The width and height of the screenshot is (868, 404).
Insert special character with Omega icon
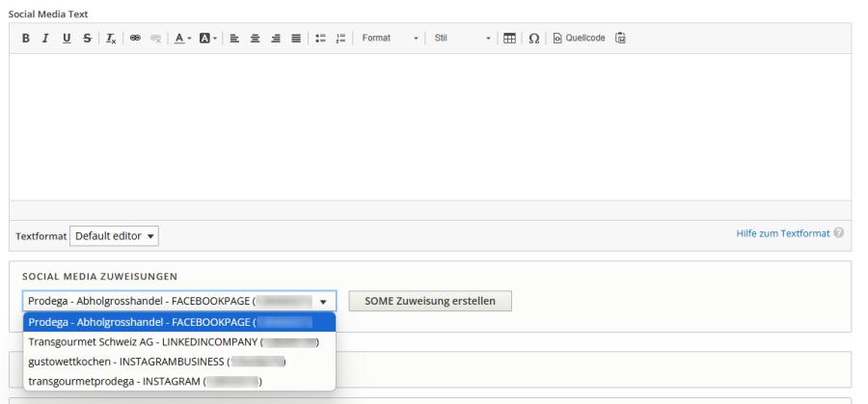533,39
